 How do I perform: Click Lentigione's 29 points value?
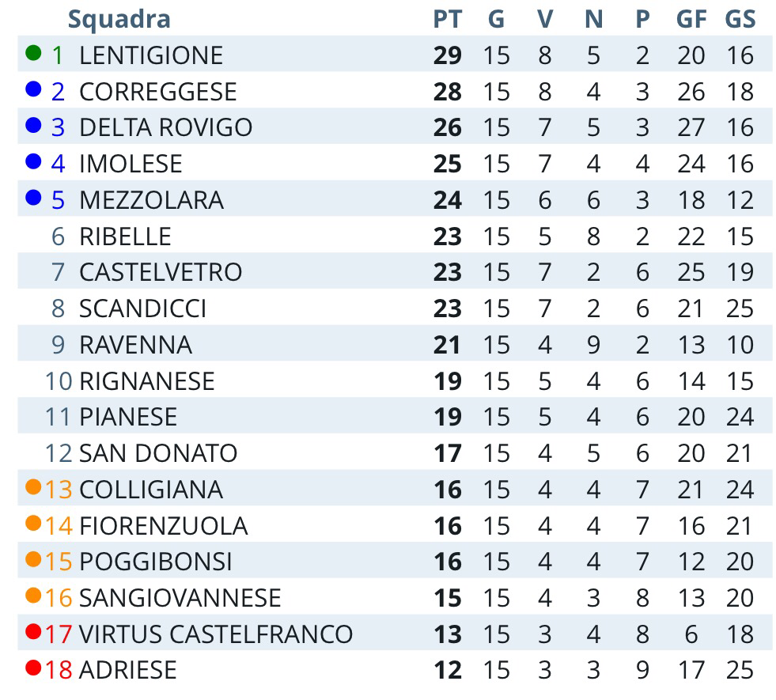pos(448,55)
